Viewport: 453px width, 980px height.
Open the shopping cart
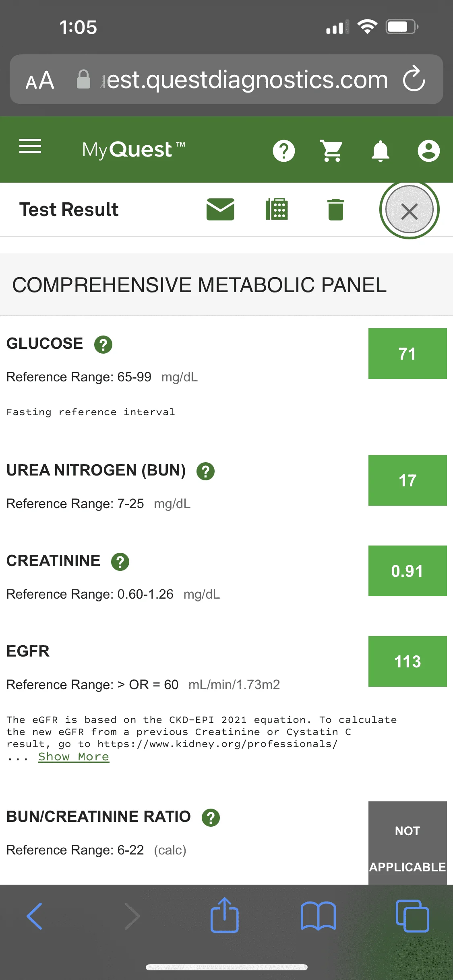click(331, 151)
